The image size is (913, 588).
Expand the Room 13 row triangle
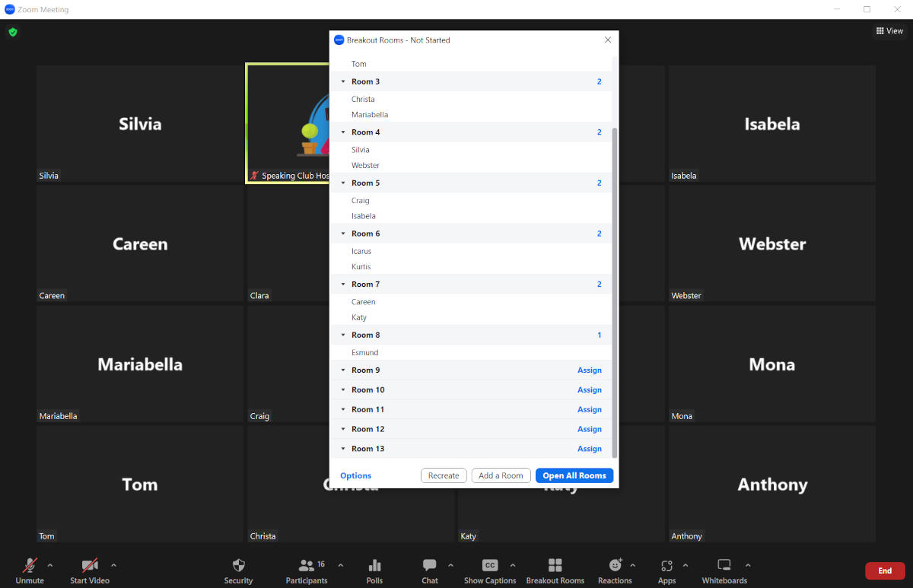[x=343, y=449]
